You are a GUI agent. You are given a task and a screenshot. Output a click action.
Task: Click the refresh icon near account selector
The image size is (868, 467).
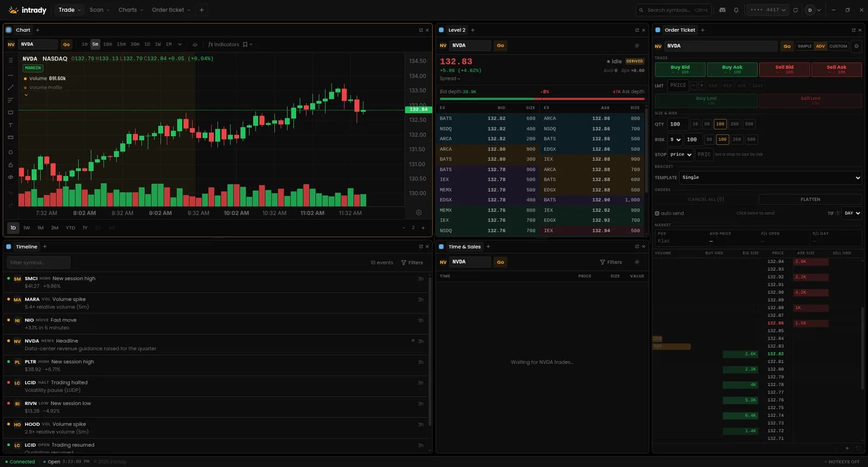click(x=795, y=10)
